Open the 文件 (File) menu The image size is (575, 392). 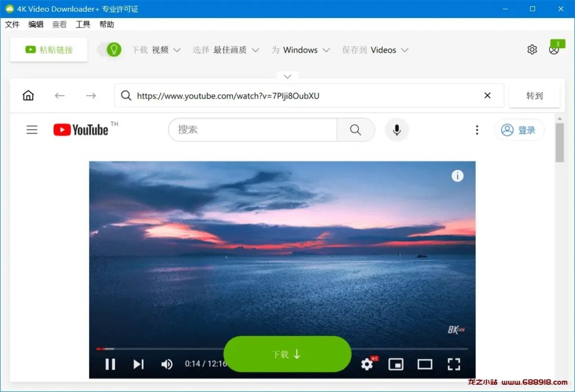(12, 24)
